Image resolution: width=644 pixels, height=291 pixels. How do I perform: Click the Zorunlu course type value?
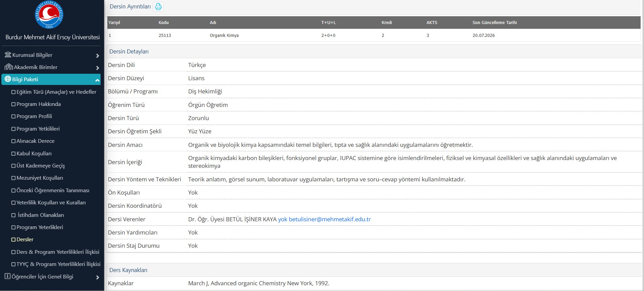point(198,118)
